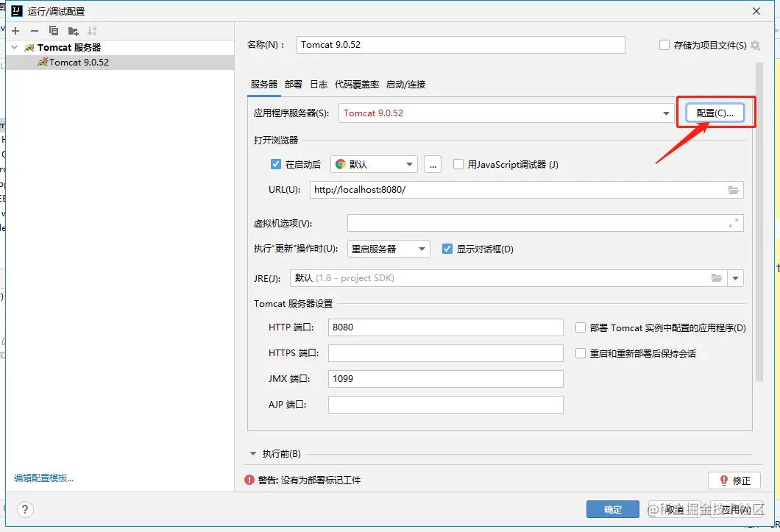The image size is (780, 532).
Task: Click the URL input field
Action: click(x=526, y=190)
